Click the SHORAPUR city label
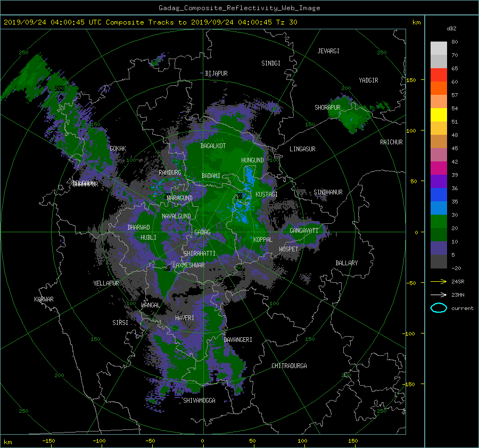 327,107
